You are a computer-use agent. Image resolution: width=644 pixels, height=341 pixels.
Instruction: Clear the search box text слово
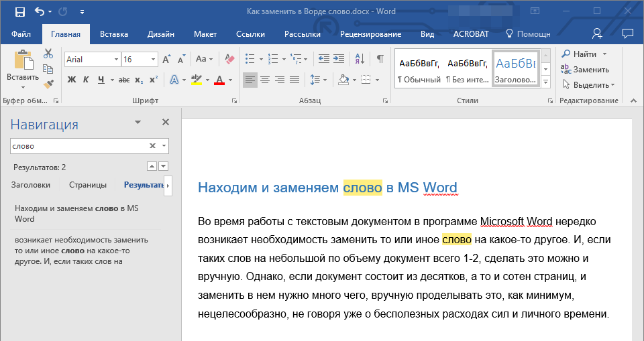point(152,145)
